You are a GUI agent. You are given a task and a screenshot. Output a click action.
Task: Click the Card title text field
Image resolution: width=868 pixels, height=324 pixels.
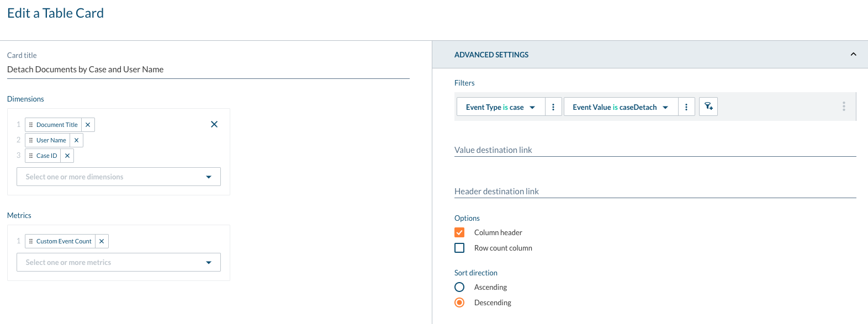pyautogui.click(x=208, y=70)
